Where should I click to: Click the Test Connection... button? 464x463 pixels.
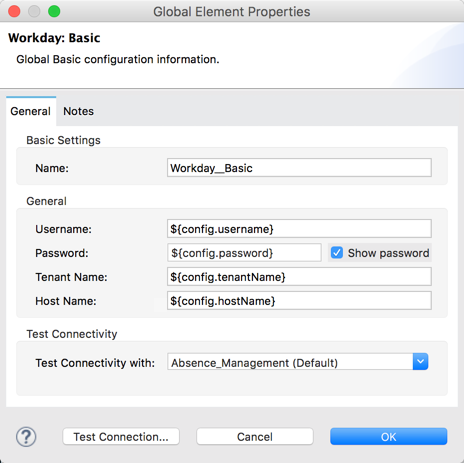[121, 437]
